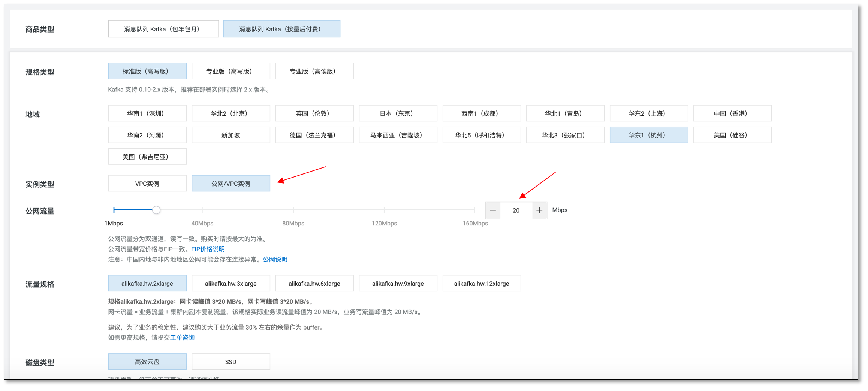Choose the 新加坡 region option
Viewport: 868px width, 391px height.
(x=230, y=135)
